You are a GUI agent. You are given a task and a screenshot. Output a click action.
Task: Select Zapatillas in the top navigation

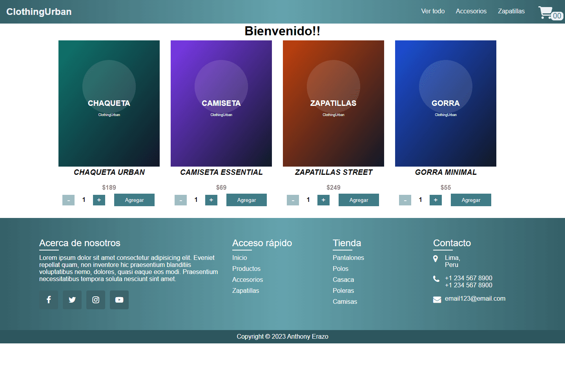(x=511, y=11)
